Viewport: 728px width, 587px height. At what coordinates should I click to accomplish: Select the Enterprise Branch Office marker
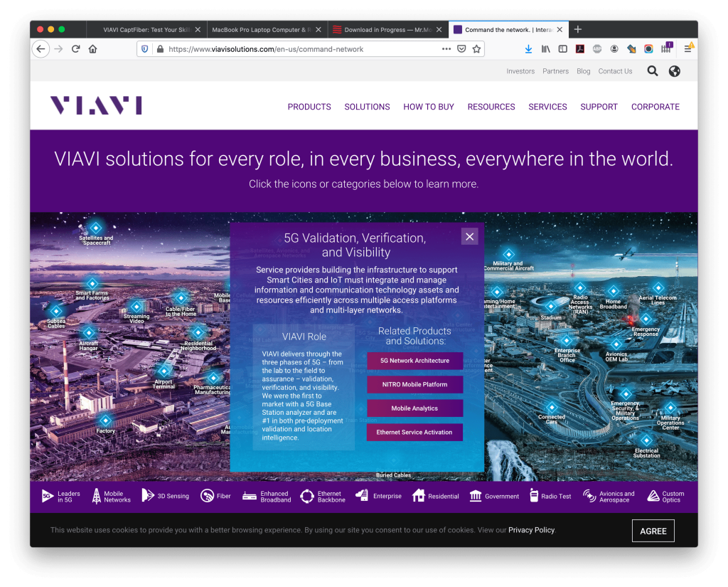pos(567,339)
